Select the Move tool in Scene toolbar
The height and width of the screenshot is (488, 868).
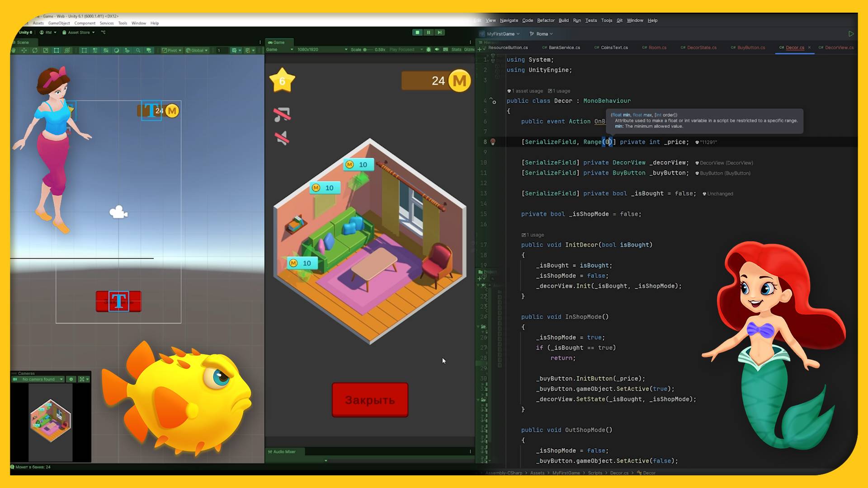coord(24,50)
